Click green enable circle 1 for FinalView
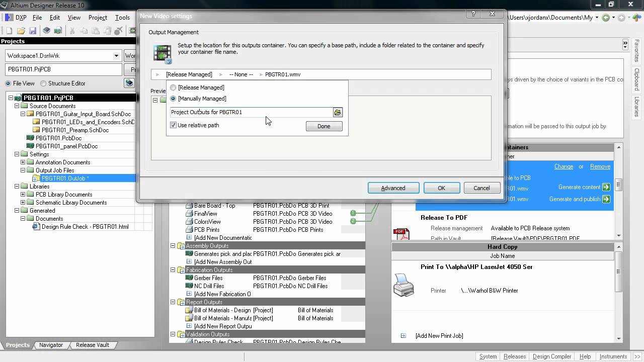644x362 pixels. coord(353,213)
